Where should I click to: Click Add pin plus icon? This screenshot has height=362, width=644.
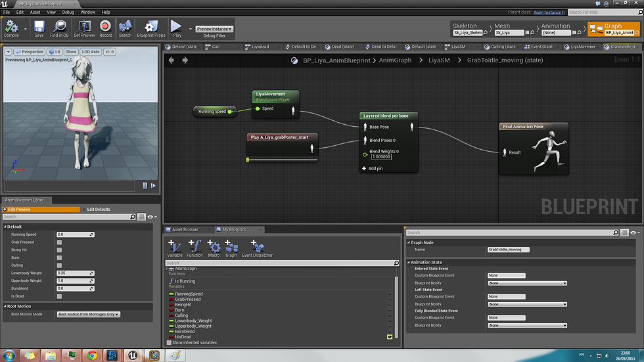pos(364,168)
